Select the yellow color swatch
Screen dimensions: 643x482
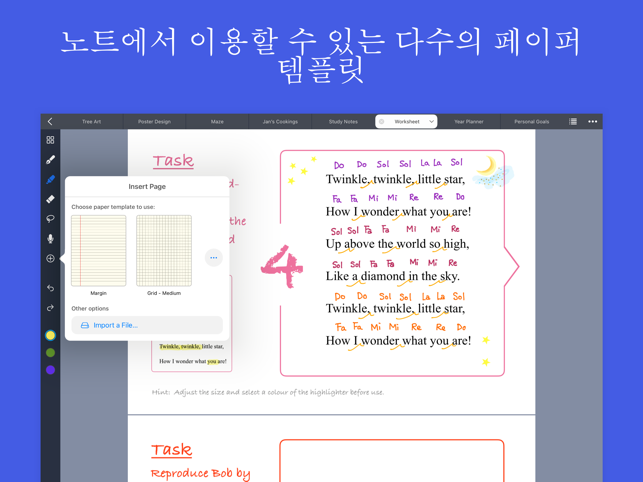[50, 336]
